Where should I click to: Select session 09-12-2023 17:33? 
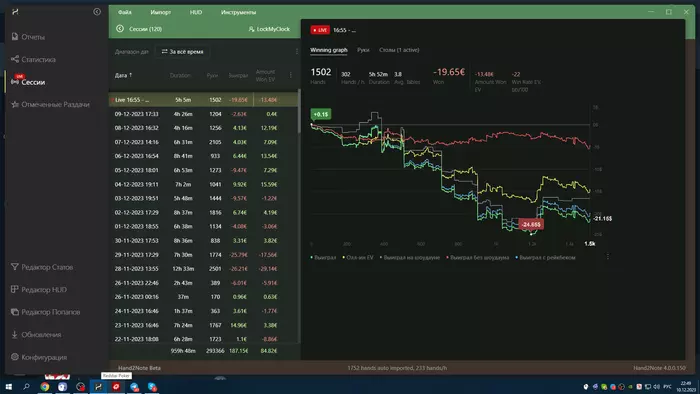tap(204, 114)
